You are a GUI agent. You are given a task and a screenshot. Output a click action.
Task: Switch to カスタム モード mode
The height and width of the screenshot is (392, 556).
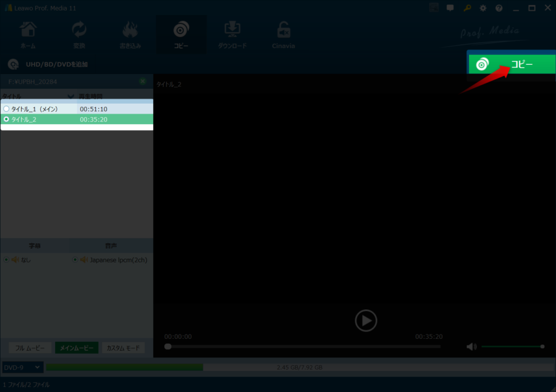(x=123, y=348)
